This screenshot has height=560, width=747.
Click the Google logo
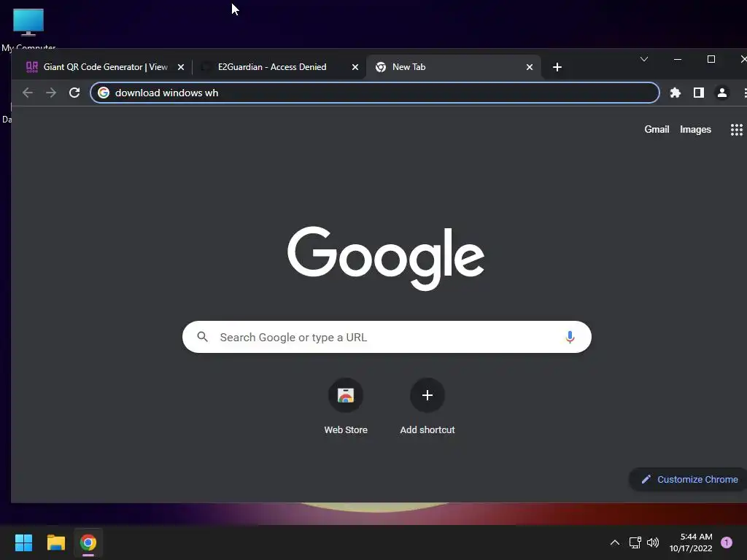[x=386, y=257]
